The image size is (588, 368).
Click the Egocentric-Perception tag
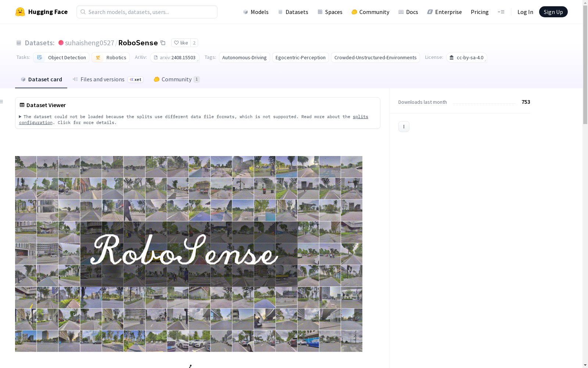pyautogui.click(x=301, y=57)
